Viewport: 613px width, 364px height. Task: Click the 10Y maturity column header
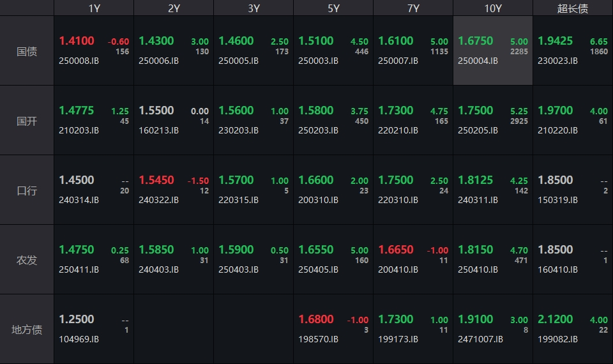click(x=493, y=8)
